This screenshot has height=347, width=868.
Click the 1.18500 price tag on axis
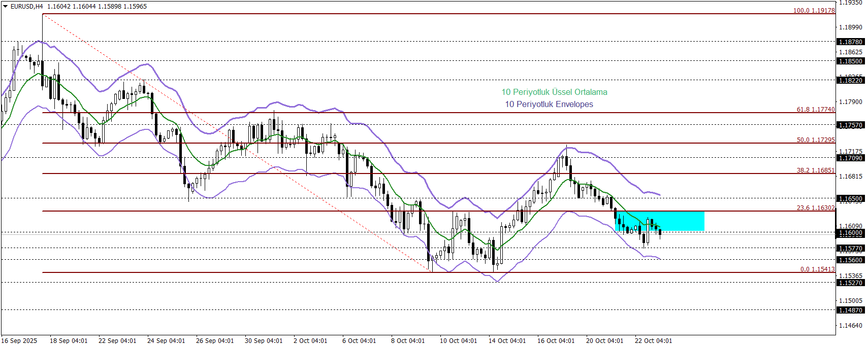[x=850, y=61]
